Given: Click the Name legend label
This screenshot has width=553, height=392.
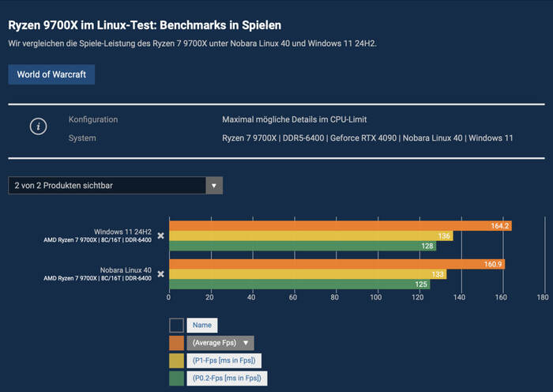Looking at the screenshot, I should tap(202, 325).
